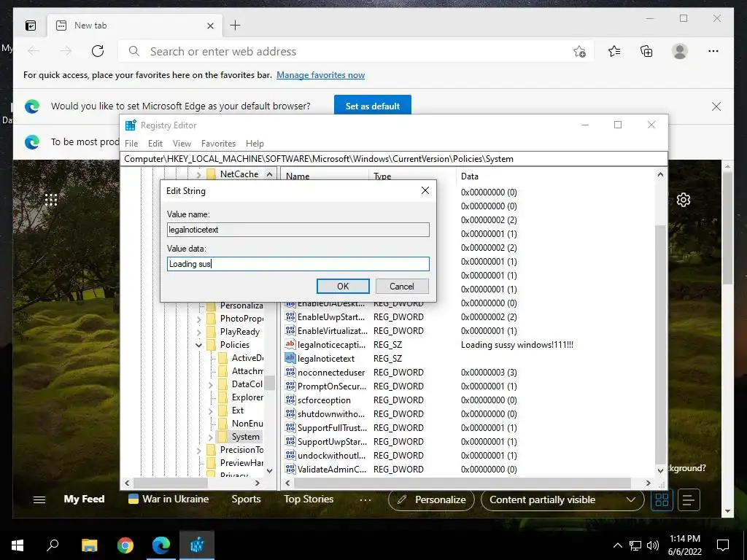This screenshot has height=560, width=747.
Task: Expand the PrecisionTo tree node
Action: (198, 451)
